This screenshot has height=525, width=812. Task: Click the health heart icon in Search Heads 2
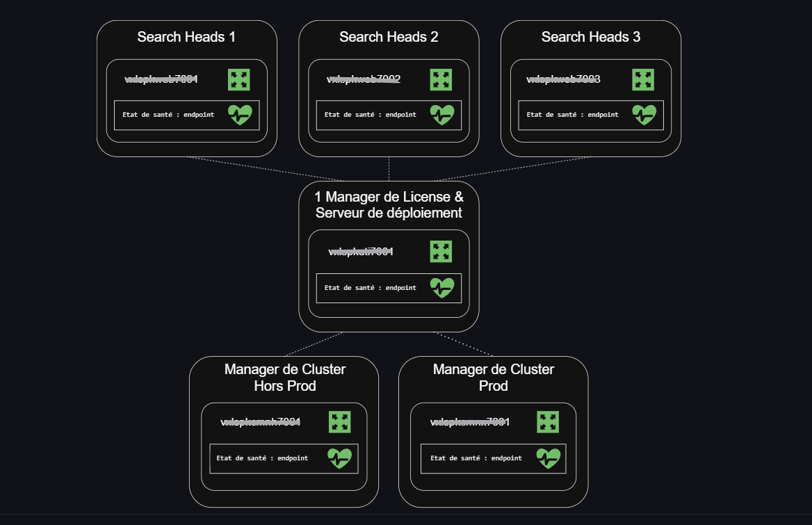[x=441, y=115]
